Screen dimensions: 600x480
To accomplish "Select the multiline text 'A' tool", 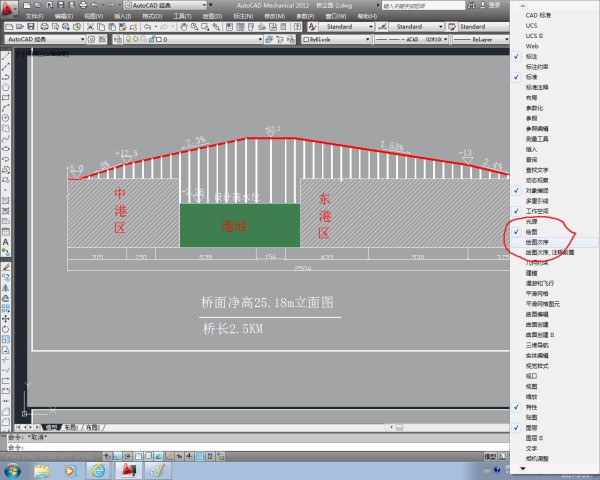I will pyautogui.click(x=6, y=242).
